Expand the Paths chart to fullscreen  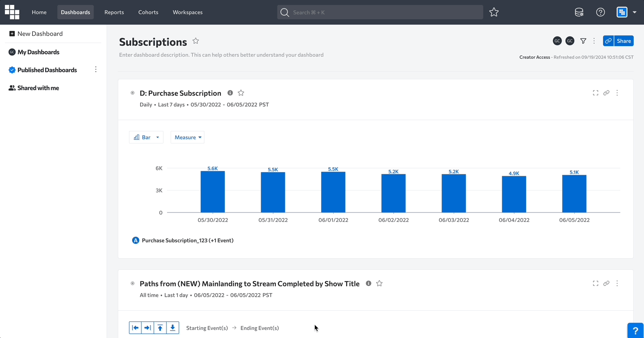pyautogui.click(x=595, y=283)
